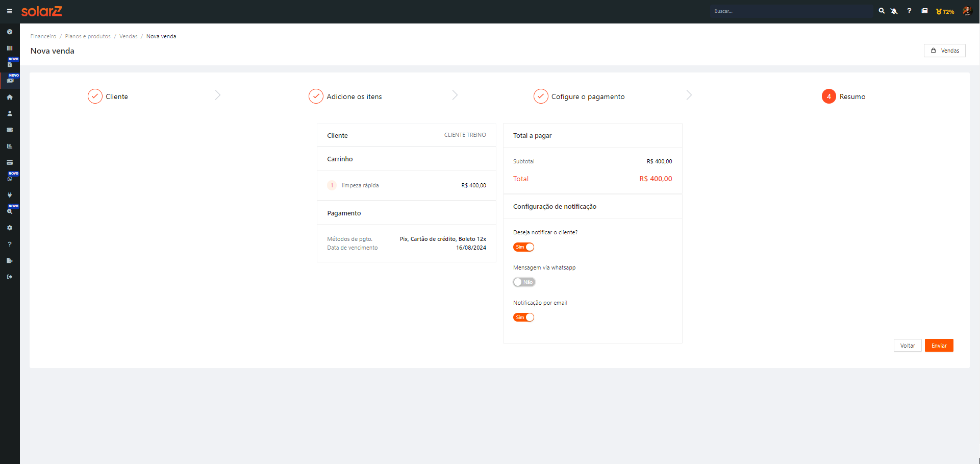Viewport: 980px width, 464px height.
Task: Click the muted notifications bell icon
Action: (894, 11)
